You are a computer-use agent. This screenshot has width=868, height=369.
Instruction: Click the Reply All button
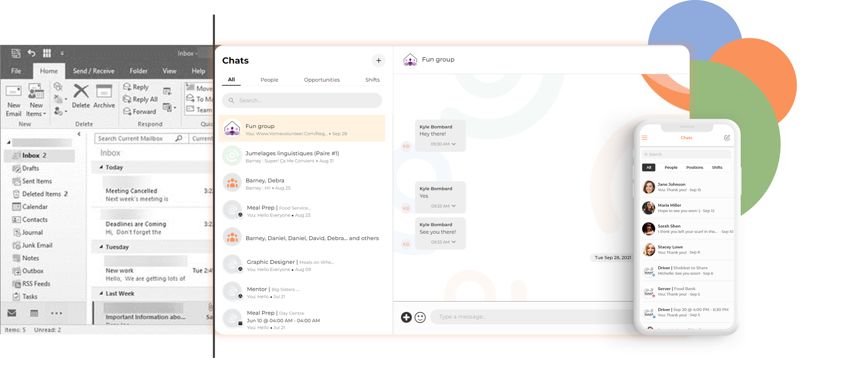click(141, 99)
